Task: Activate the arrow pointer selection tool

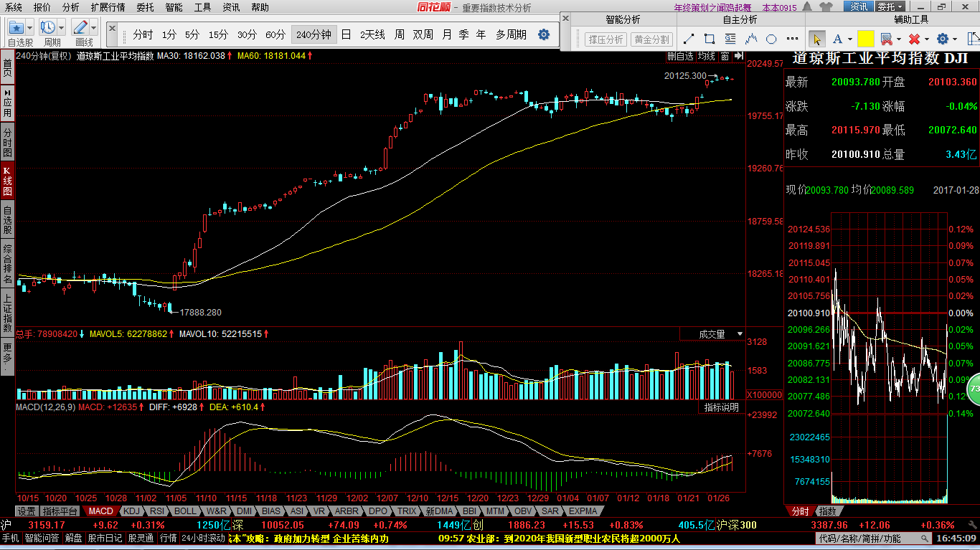Action: 817,39
